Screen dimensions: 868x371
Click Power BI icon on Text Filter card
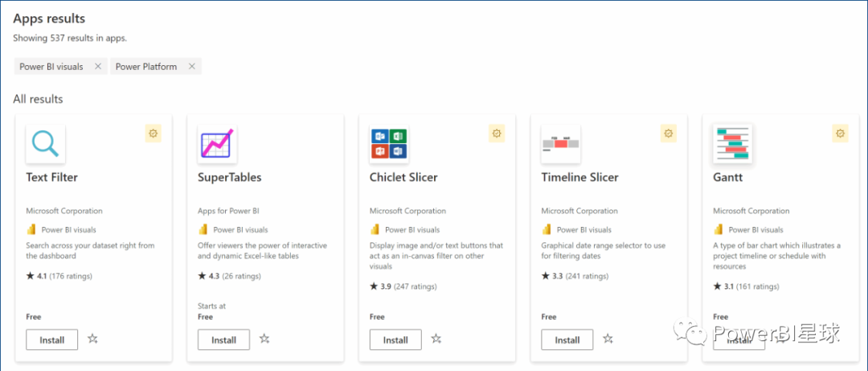(x=31, y=229)
